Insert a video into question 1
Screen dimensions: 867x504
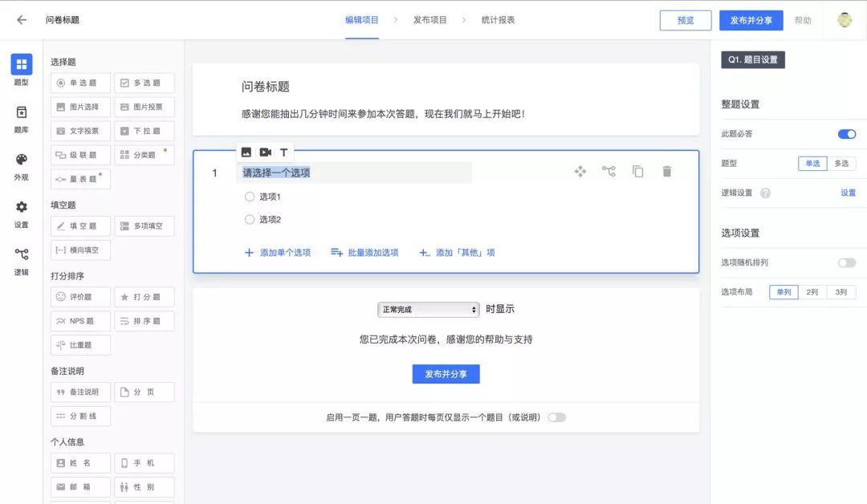coord(266,151)
